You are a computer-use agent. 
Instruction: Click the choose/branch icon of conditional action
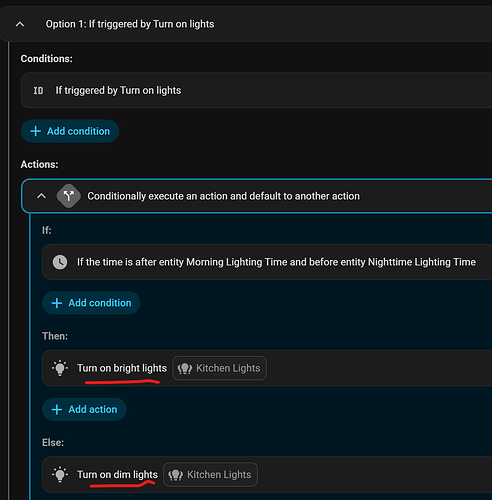tap(69, 196)
